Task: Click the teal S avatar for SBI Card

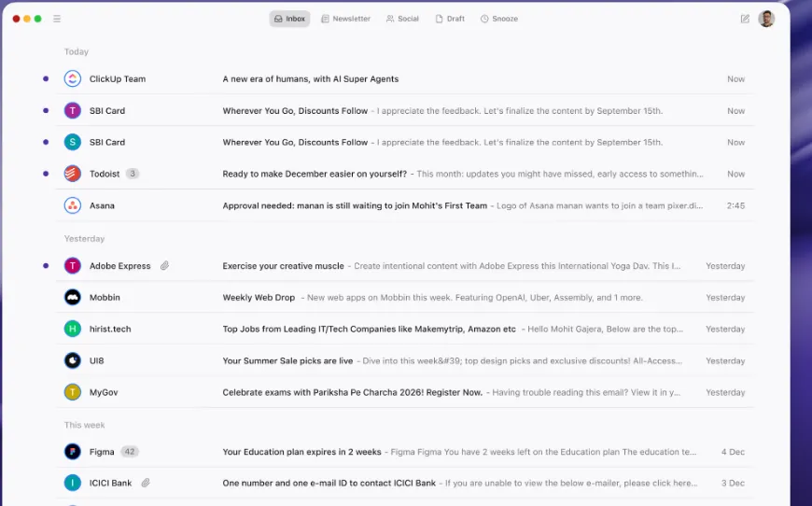Action: [73, 142]
